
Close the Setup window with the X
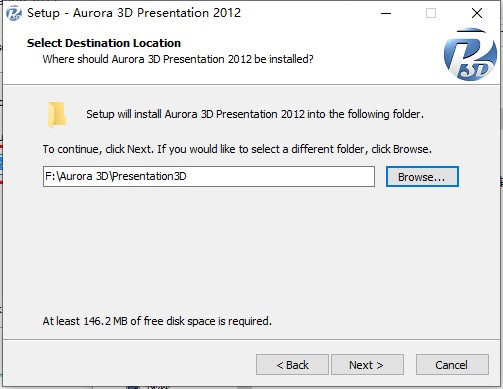[x=477, y=13]
